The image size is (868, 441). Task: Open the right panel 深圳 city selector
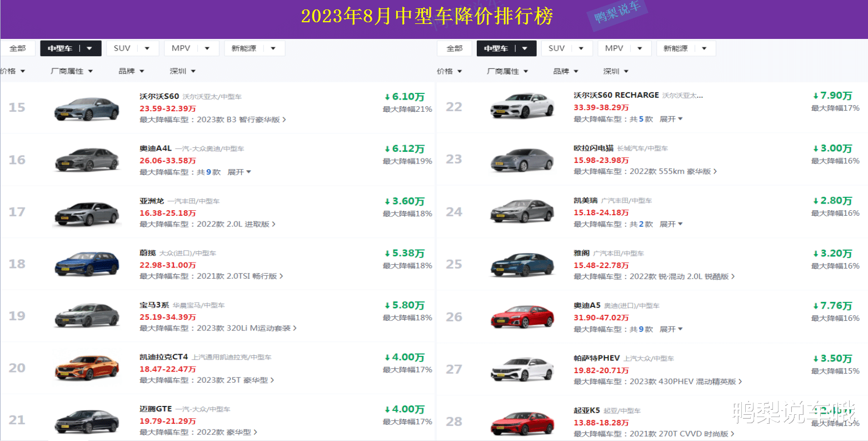pyautogui.click(x=616, y=71)
